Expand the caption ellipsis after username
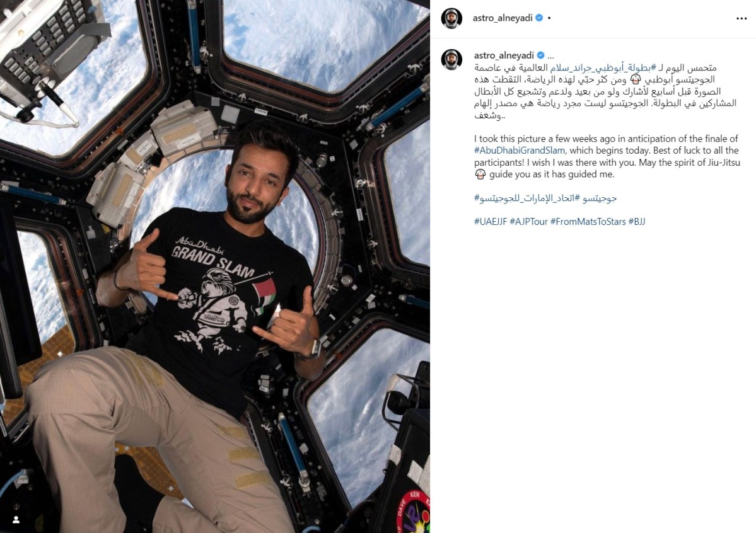The width and height of the screenshot is (756, 533). (x=550, y=56)
